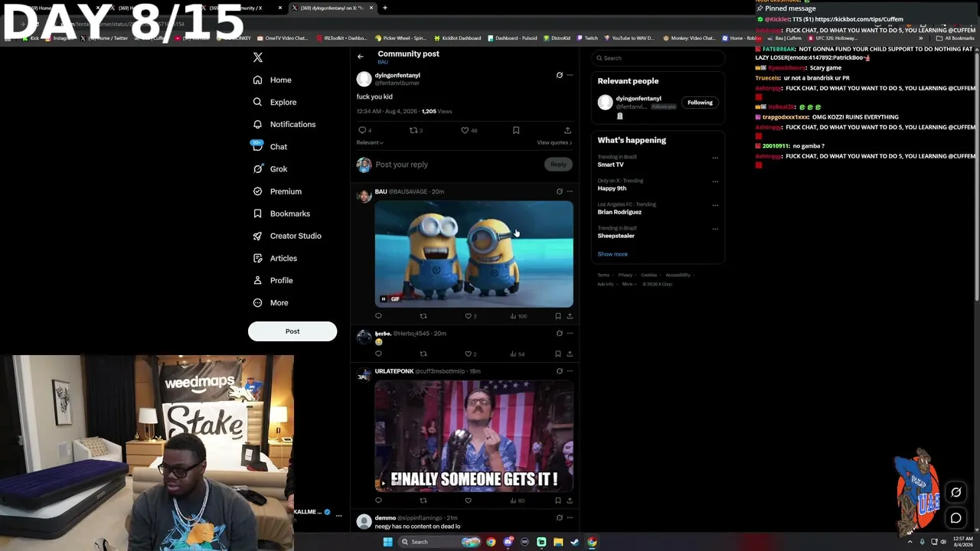980x551 pixels.
Task: Open Notifications in the sidebar
Action: tap(284, 124)
